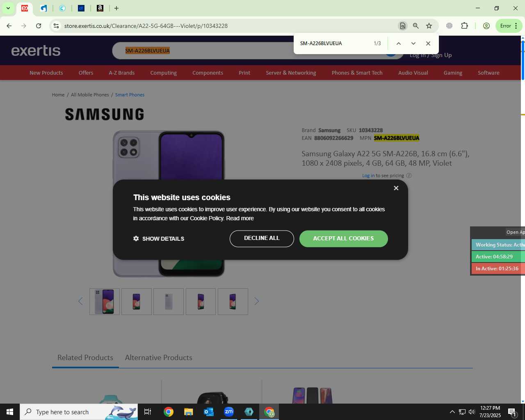525x420 pixels.
Task: Open the Server & Networking menu
Action: [x=291, y=73]
